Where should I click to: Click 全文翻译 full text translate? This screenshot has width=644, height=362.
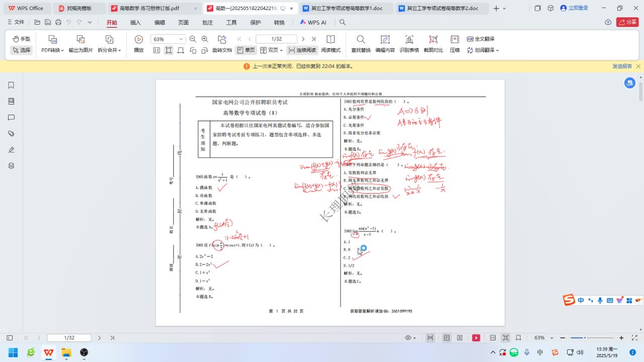480,39
